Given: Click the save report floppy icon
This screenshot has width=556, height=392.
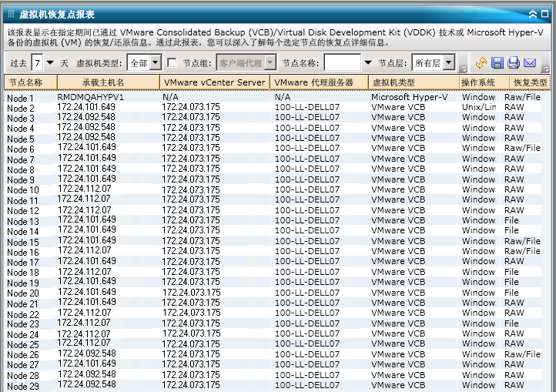Looking at the screenshot, I should coord(497,63).
